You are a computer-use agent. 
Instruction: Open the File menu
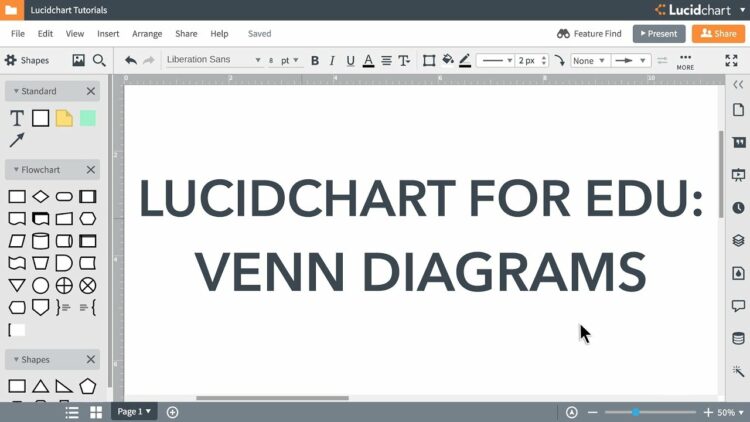tap(18, 33)
